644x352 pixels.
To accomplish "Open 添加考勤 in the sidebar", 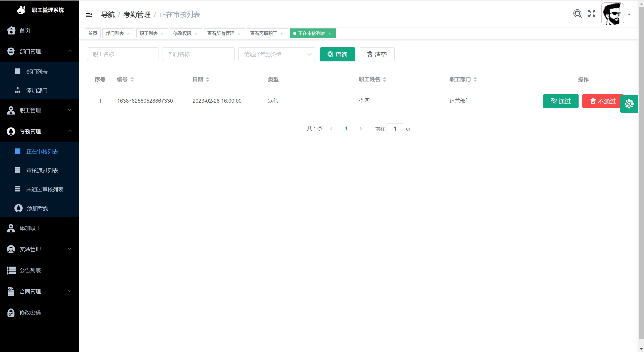I will (37, 208).
